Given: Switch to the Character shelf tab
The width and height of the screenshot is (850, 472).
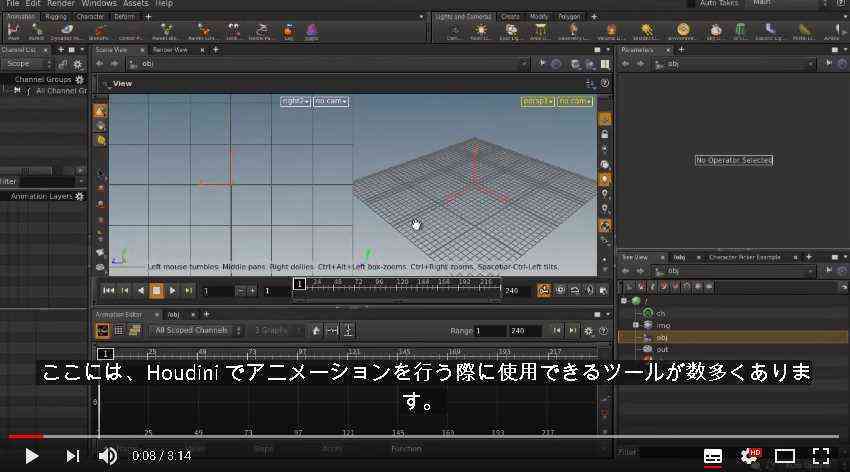Looking at the screenshot, I should [90, 17].
